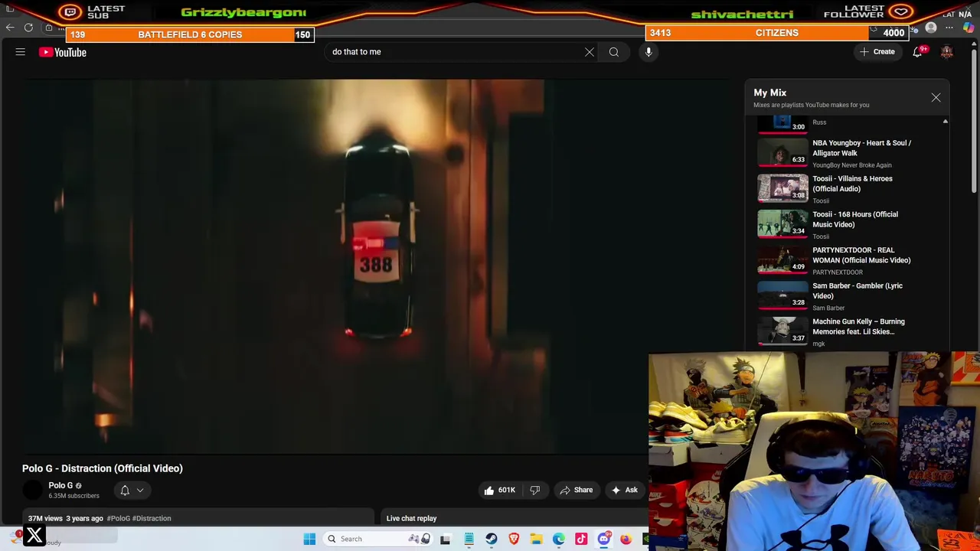Open the browser profile icon
Image resolution: width=980 pixels, height=551 pixels.
(931, 28)
